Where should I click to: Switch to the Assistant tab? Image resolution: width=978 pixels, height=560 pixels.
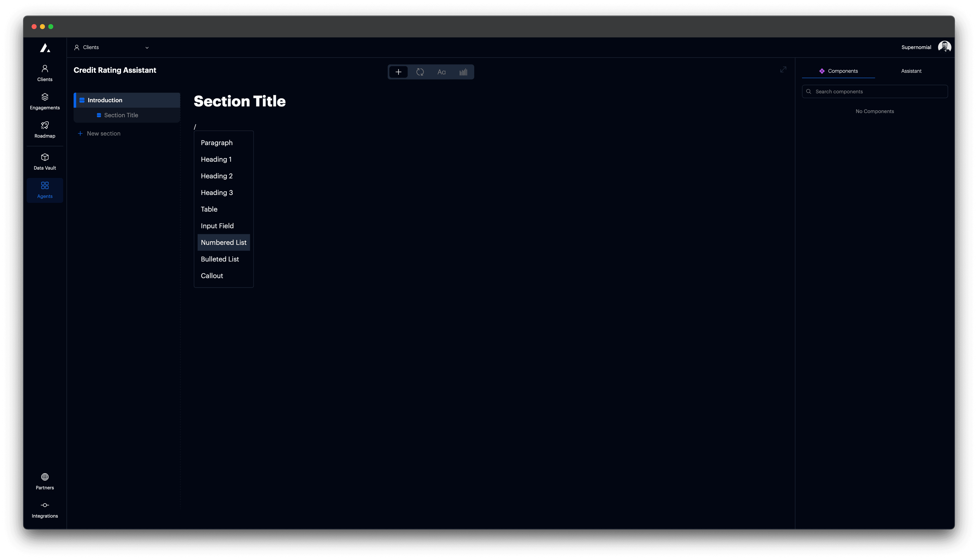(x=911, y=71)
